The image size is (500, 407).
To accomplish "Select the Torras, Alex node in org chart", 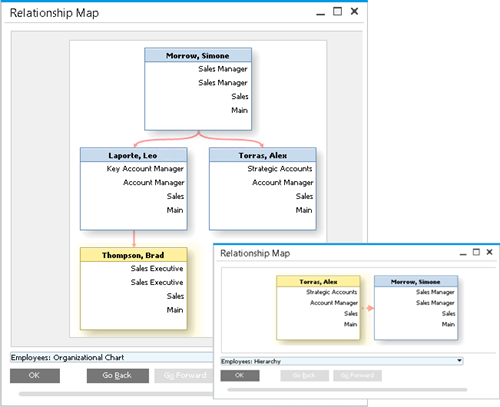I will pos(263,189).
